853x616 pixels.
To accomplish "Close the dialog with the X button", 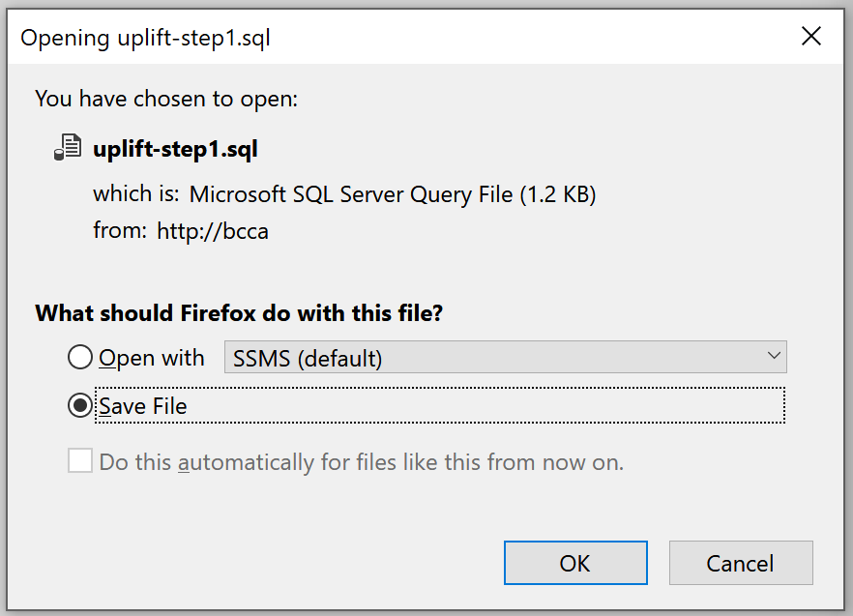I will pos(811,37).
